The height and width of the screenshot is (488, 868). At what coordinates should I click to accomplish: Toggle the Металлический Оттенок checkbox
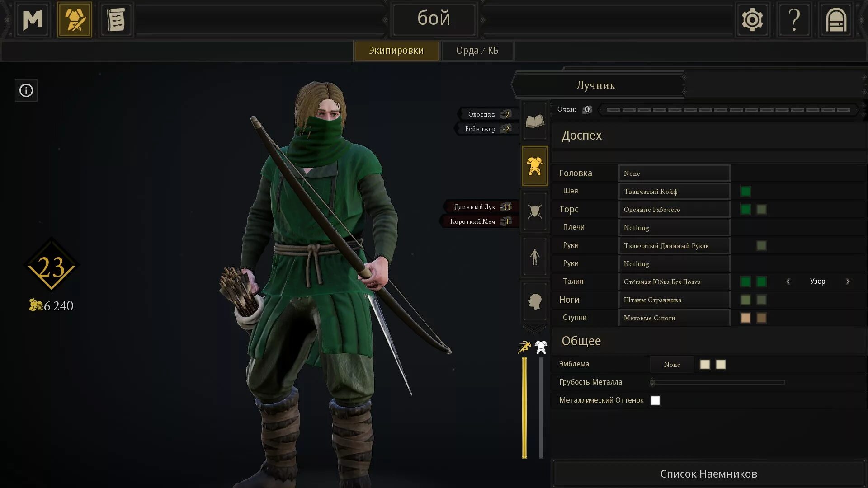point(655,400)
